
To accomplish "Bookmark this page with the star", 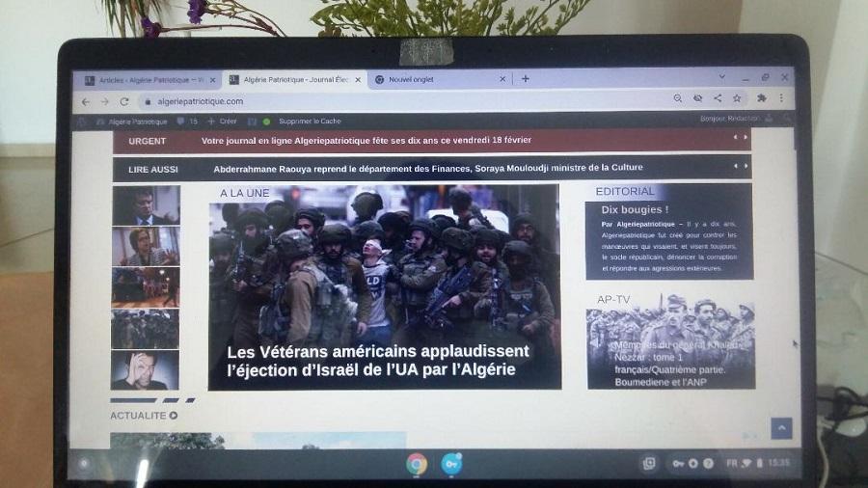I will tap(737, 98).
